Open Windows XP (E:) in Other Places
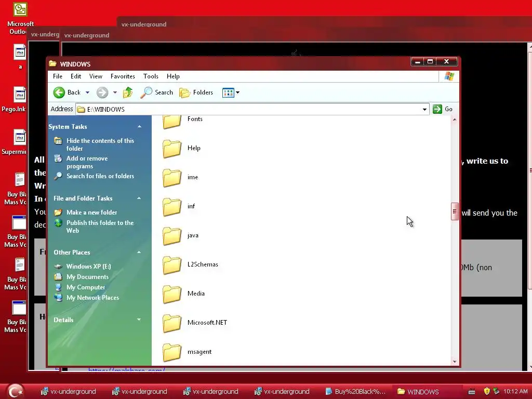 coord(88,267)
